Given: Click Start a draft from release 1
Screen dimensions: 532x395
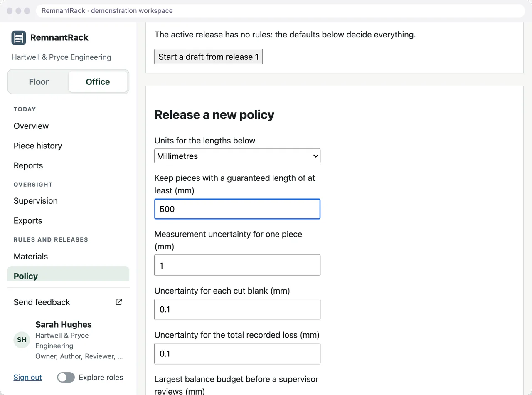Looking at the screenshot, I should pos(208,57).
